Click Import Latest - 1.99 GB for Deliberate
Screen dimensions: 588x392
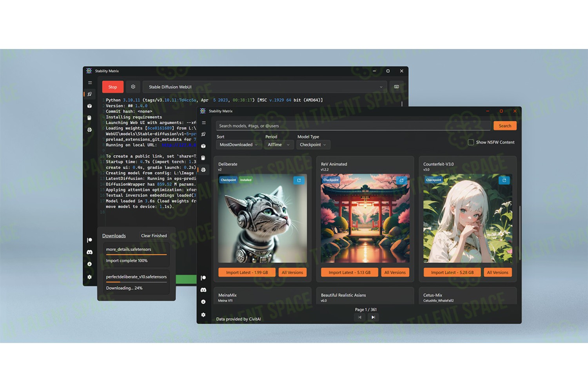pyautogui.click(x=247, y=272)
